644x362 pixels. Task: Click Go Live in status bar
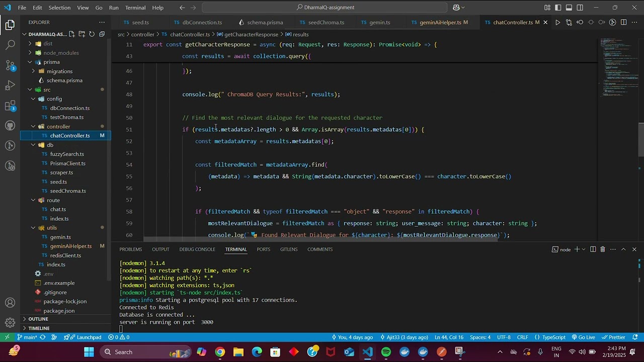coord(583,337)
